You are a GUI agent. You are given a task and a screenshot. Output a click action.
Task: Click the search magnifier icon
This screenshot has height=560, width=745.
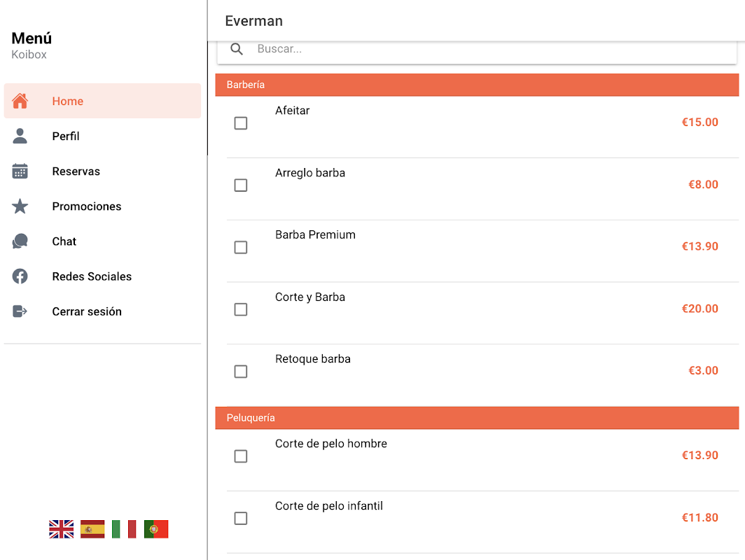click(x=237, y=49)
